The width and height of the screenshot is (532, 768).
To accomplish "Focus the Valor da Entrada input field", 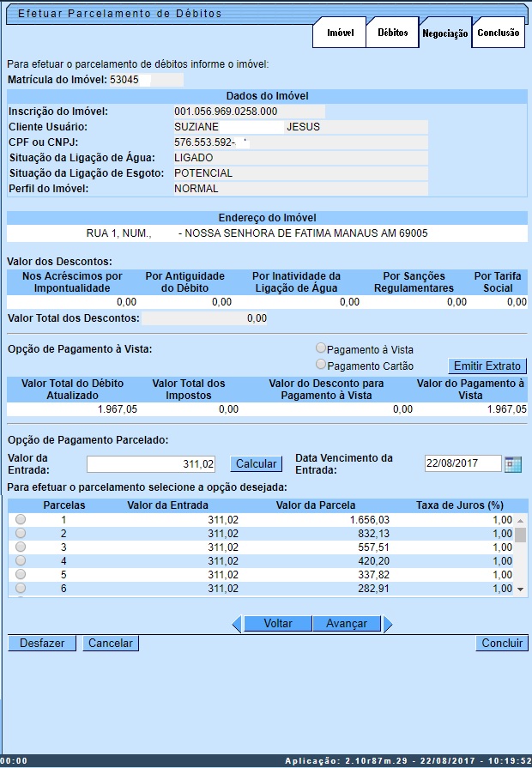I will click(x=152, y=463).
